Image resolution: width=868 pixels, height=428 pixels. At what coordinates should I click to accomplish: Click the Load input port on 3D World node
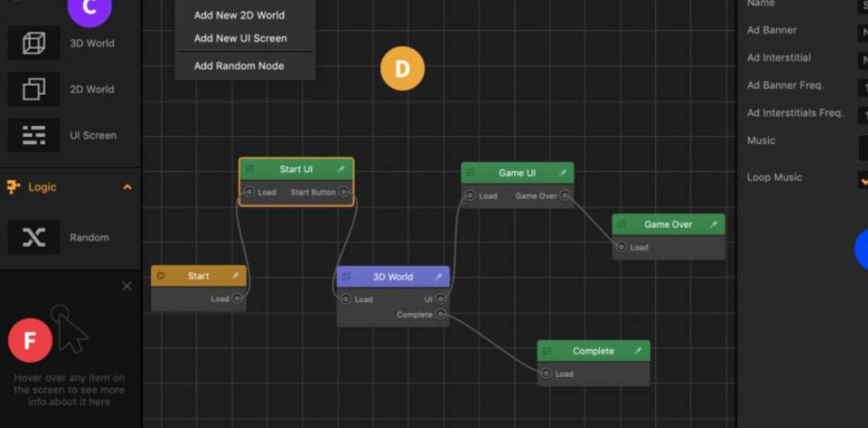346,299
